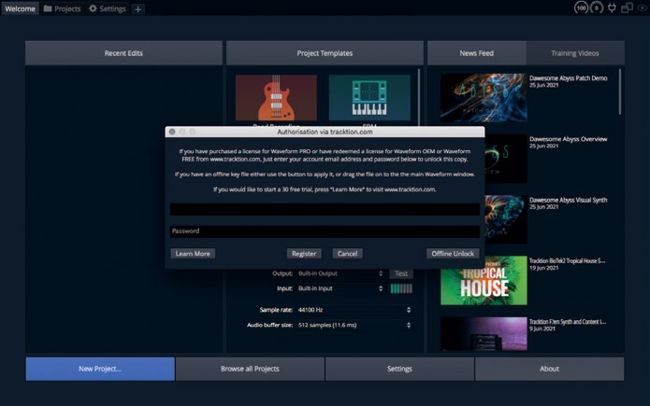Click Browse all Projects

click(250, 369)
